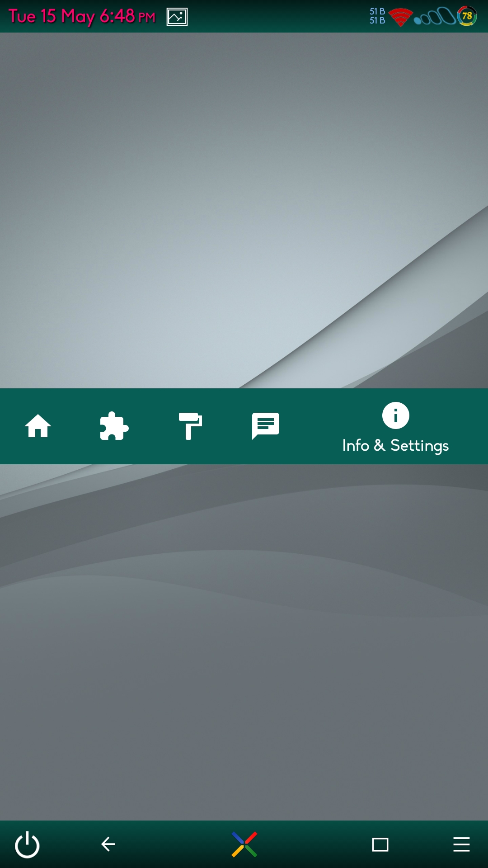Tap the screenshot image notification icon

pos(177,17)
